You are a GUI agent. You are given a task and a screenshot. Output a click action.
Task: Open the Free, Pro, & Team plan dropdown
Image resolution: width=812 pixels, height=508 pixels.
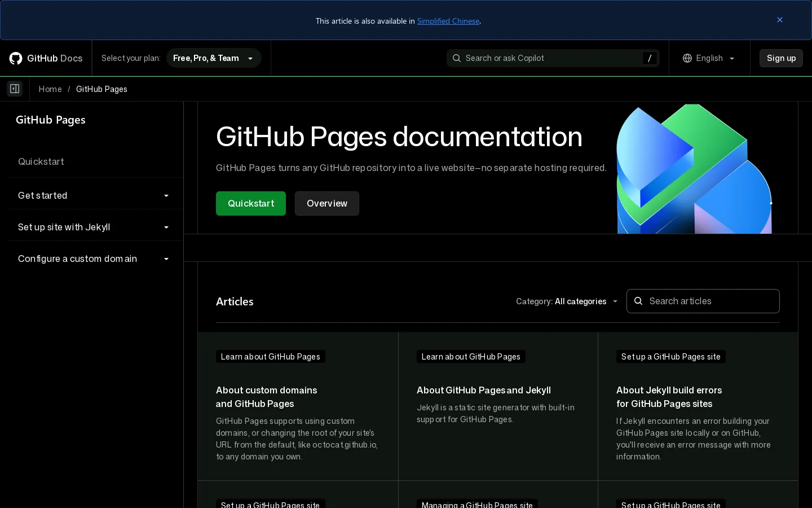[x=214, y=58]
